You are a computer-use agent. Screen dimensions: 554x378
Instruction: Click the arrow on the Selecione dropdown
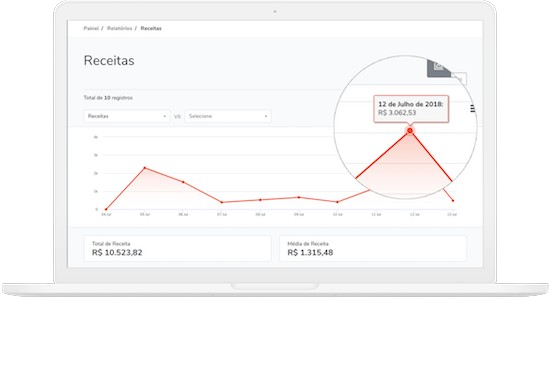(266, 117)
